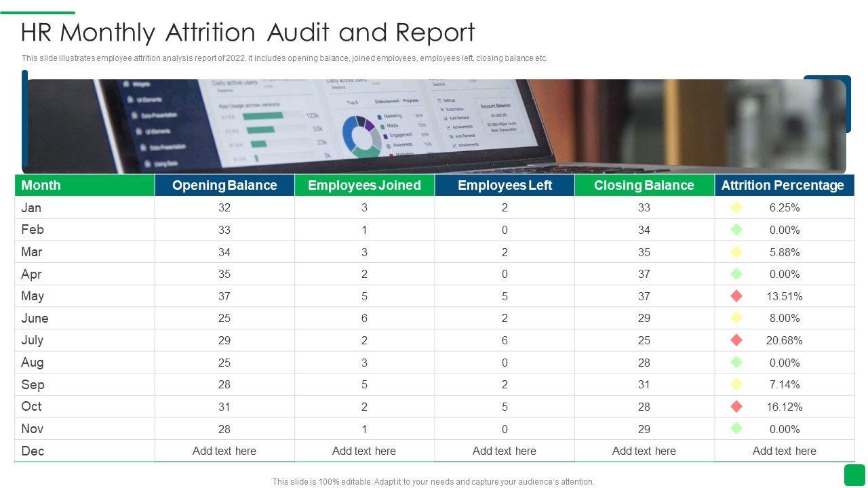Select Oct's Employees Left value 5

[505, 407]
